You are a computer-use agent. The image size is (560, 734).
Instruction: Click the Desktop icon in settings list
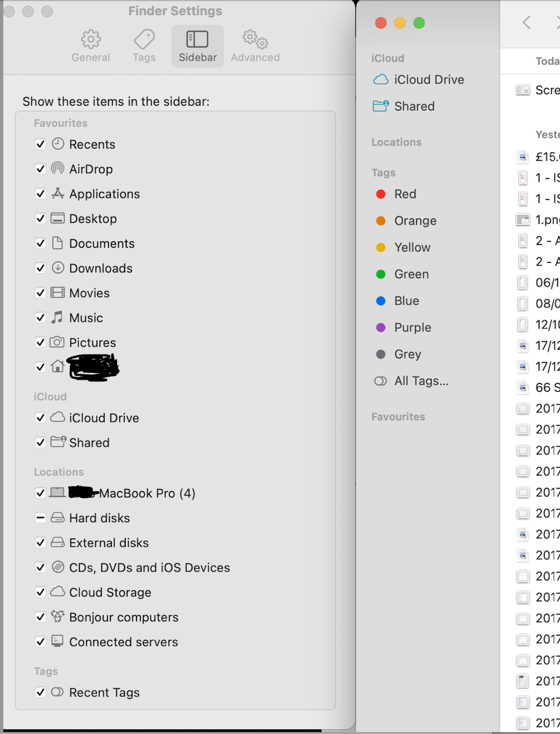pos(58,218)
